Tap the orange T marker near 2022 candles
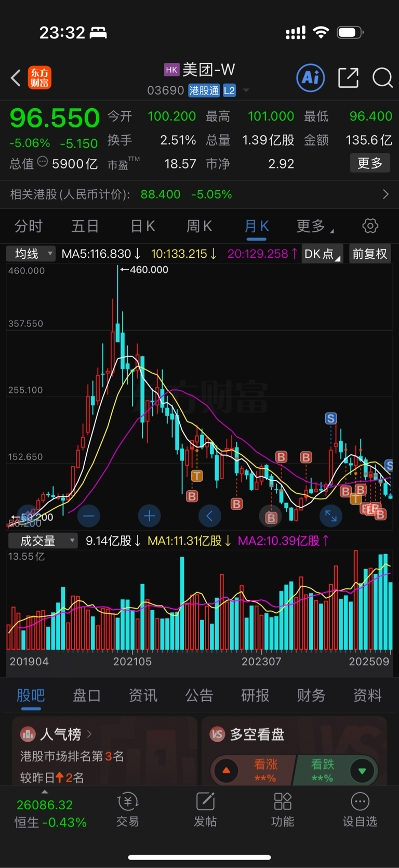The width and height of the screenshot is (399, 868). pos(197,476)
